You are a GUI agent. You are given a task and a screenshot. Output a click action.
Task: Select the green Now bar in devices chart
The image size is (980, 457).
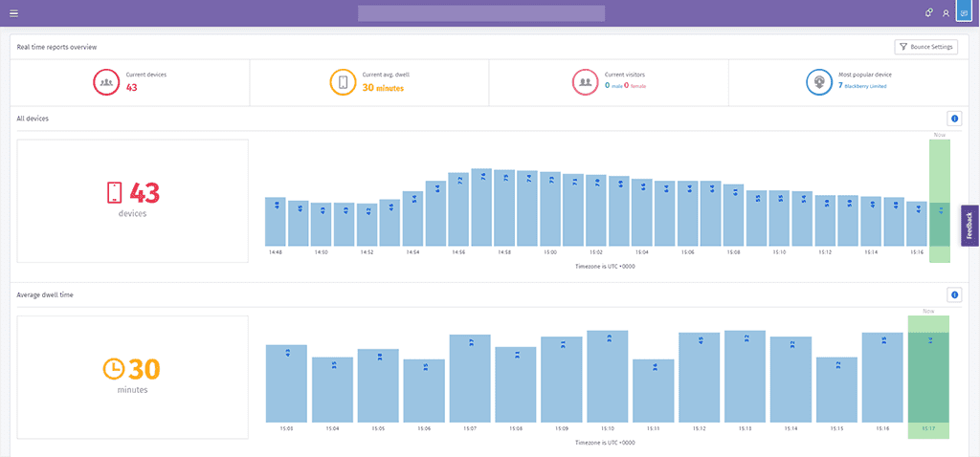tap(940, 201)
